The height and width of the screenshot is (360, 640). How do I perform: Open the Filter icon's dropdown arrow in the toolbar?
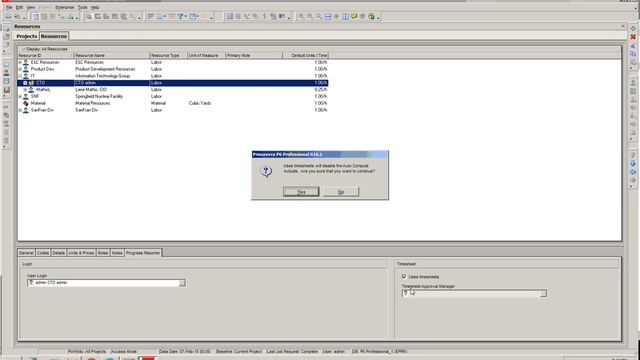tap(186, 17)
